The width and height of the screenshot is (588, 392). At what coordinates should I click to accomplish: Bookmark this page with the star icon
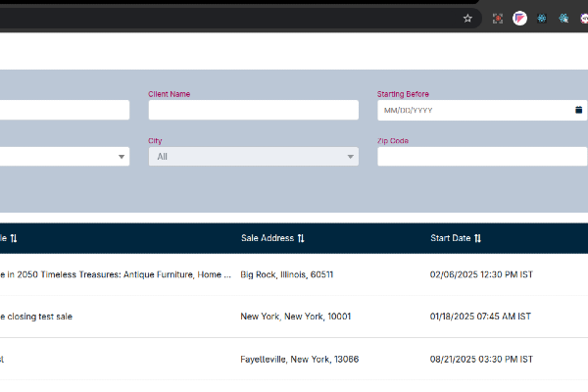point(467,18)
